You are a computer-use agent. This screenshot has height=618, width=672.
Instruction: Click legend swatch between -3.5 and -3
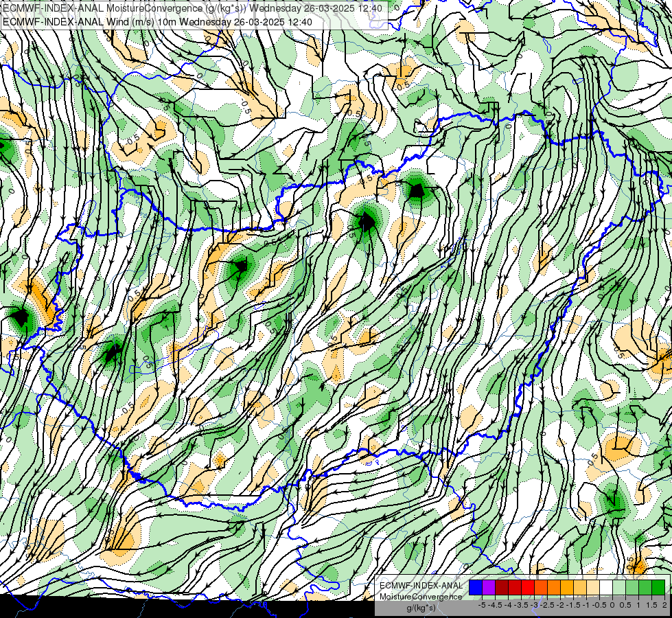(528, 588)
